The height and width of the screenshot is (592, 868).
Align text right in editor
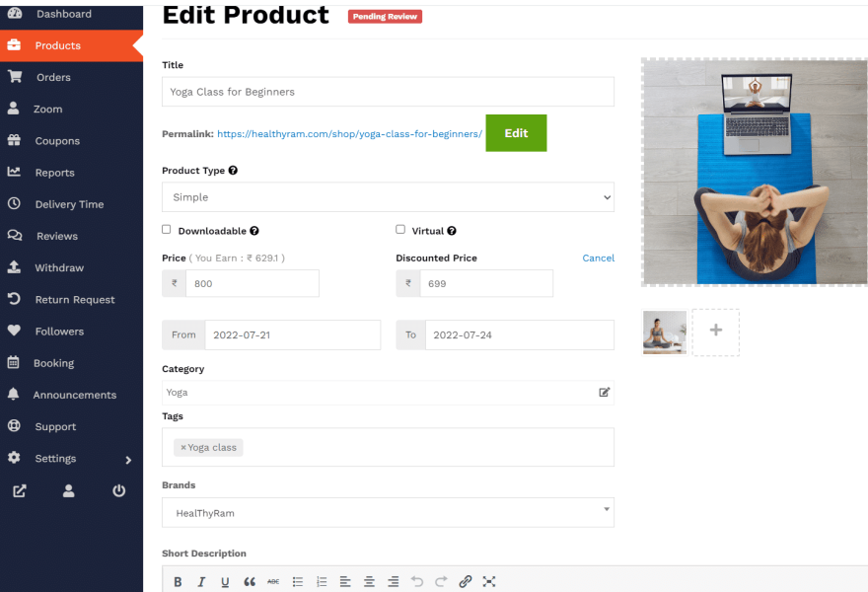coord(393,582)
